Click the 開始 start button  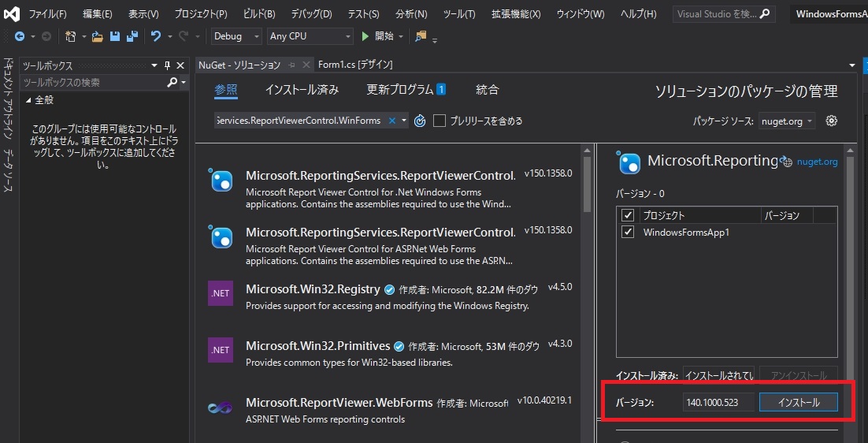tap(378, 36)
